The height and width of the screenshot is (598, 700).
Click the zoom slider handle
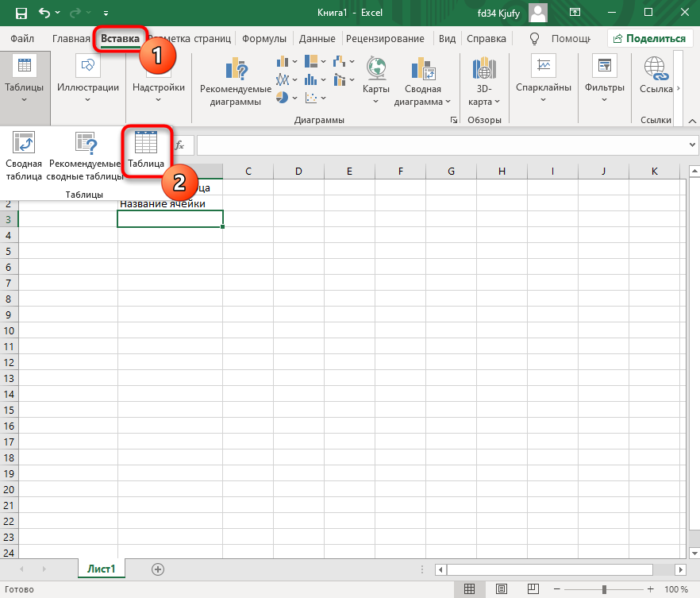click(604, 589)
